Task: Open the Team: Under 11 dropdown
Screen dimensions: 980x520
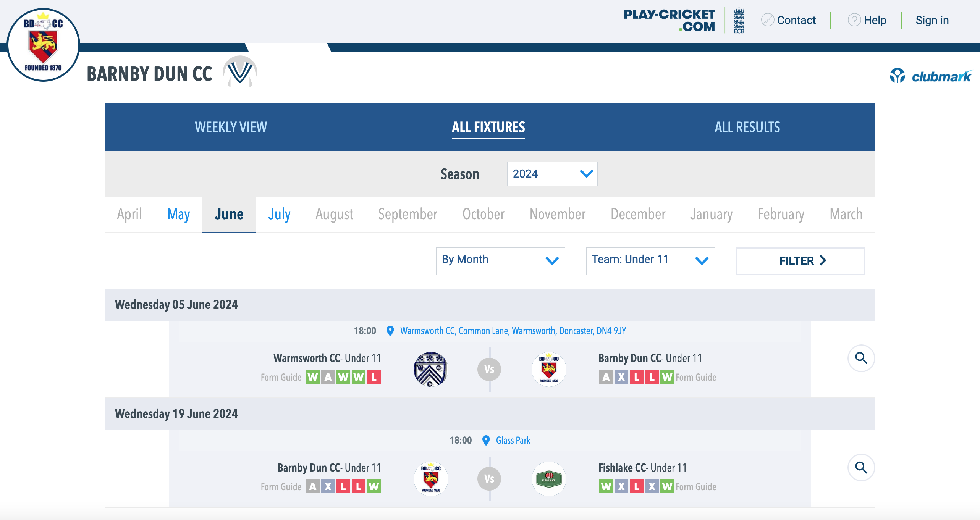Action: (650, 261)
